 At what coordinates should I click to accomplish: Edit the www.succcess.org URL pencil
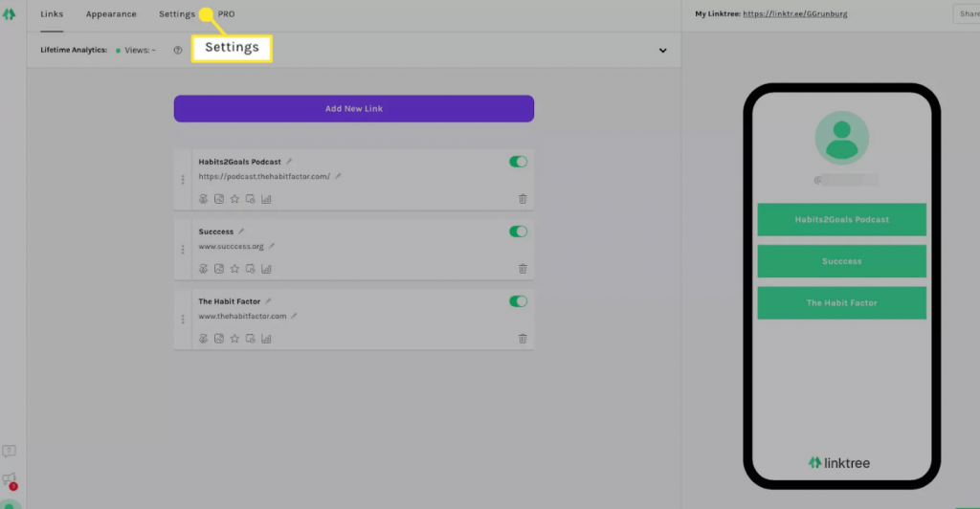[x=271, y=246]
